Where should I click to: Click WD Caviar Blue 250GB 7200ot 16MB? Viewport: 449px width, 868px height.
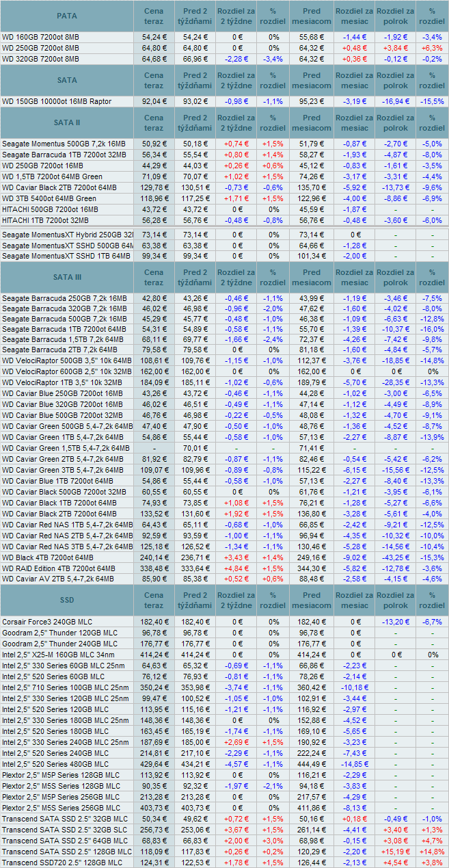click(63, 393)
